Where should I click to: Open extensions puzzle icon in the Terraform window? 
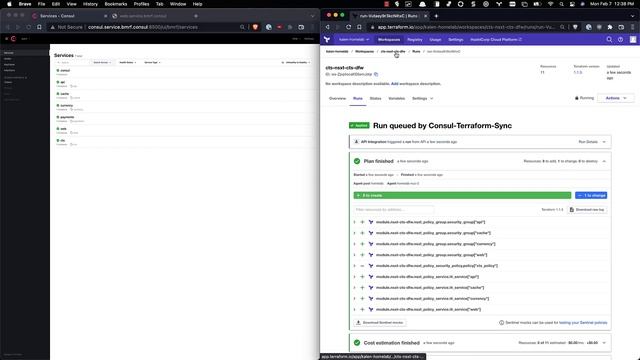click(x=610, y=27)
